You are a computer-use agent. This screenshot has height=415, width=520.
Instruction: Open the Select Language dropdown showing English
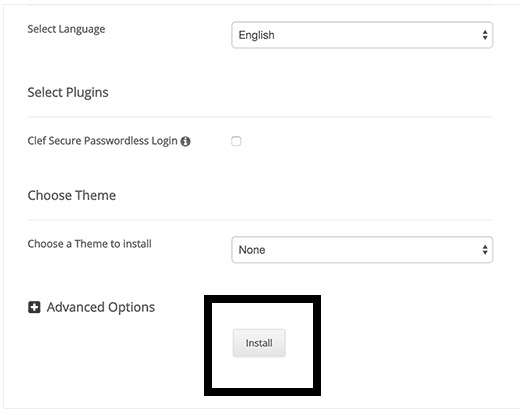click(362, 35)
